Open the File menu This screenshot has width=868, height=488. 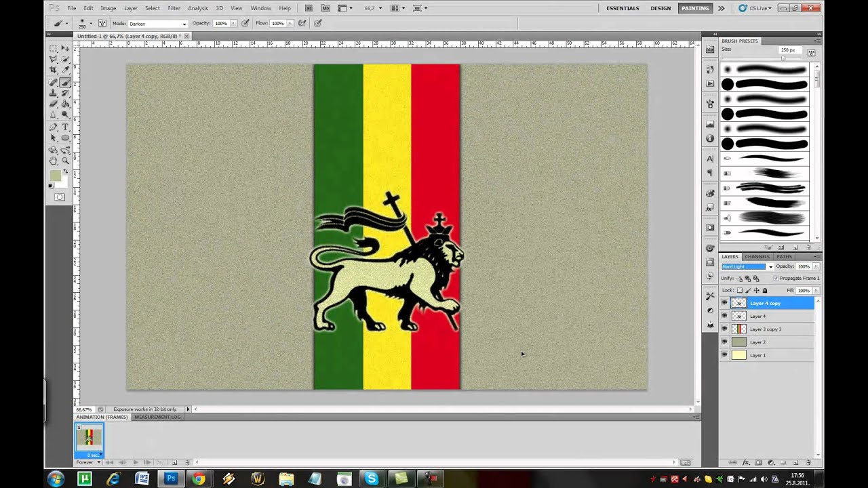click(x=71, y=8)
